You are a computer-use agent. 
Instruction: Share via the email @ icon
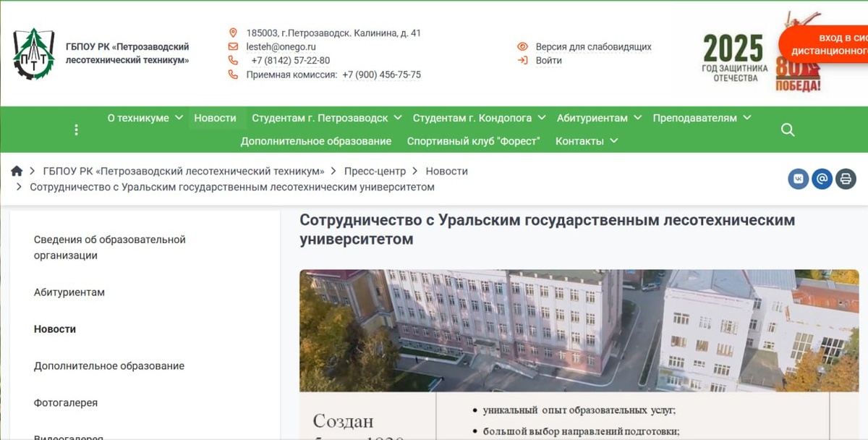[822, 179]
